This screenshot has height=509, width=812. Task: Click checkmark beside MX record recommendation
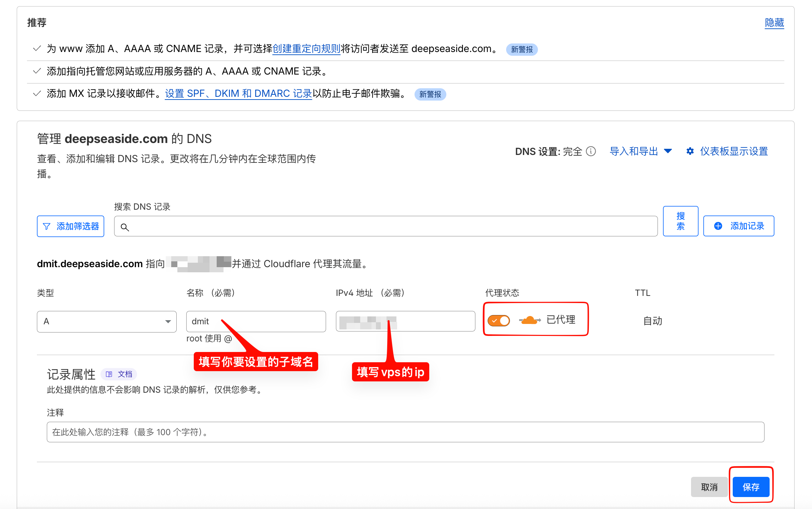coord(37,93)
